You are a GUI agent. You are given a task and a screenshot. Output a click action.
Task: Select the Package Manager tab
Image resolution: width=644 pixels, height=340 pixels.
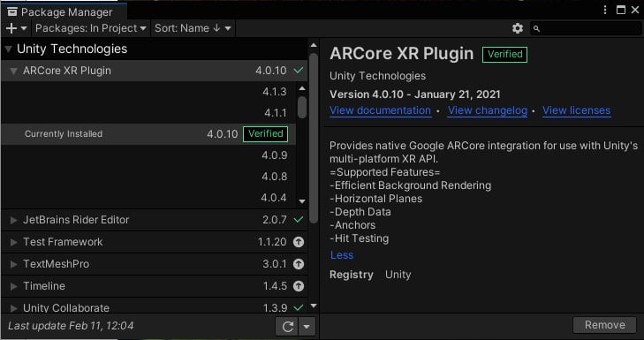click(64, 11)
